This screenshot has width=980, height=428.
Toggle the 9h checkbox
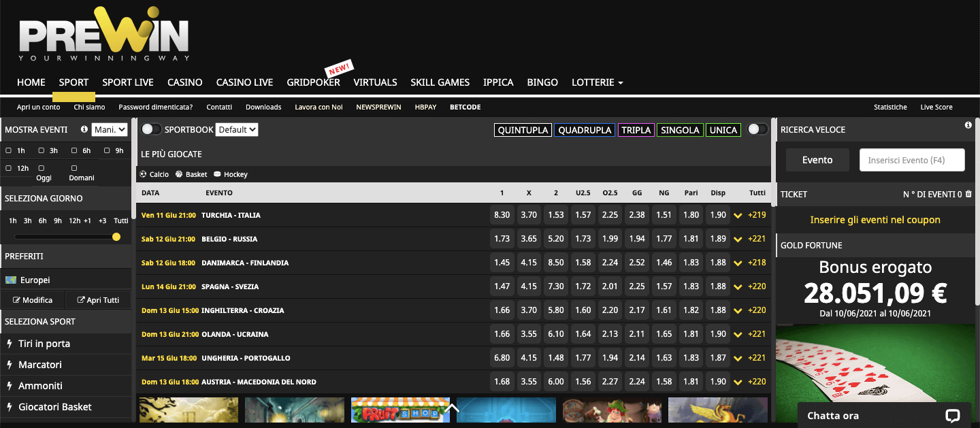pos(107,150)
